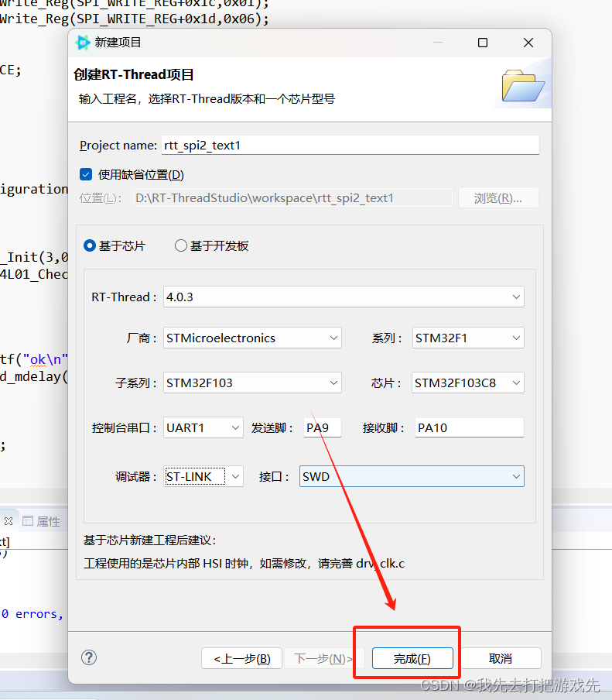Open the 调试器 ST-LINK dropdown
The height and width of the screenshot is (700, 612).
click(x=203, y=476)
